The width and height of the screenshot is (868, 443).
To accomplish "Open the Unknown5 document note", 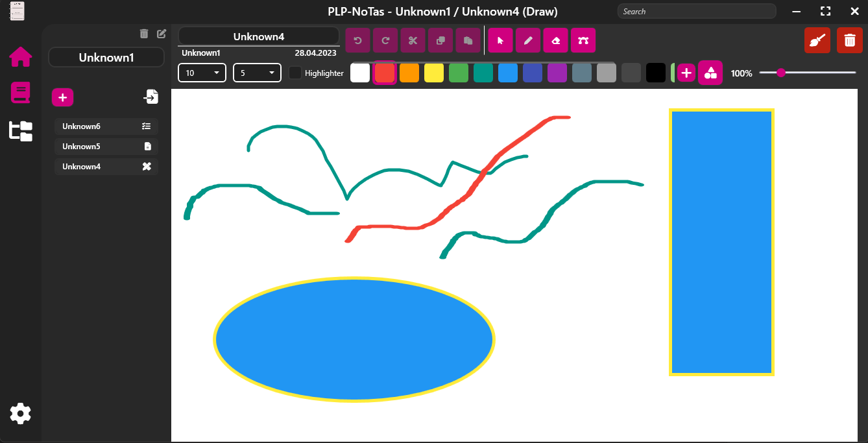I will [106, 147].
